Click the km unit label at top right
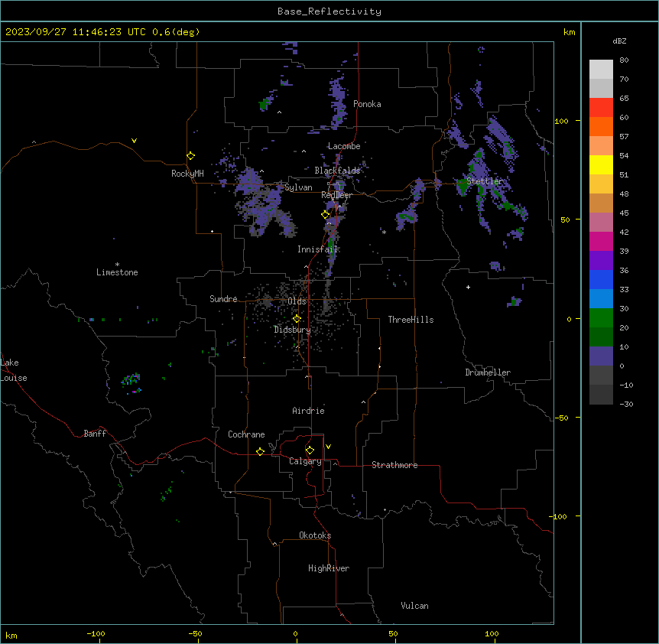 [569, 32]
